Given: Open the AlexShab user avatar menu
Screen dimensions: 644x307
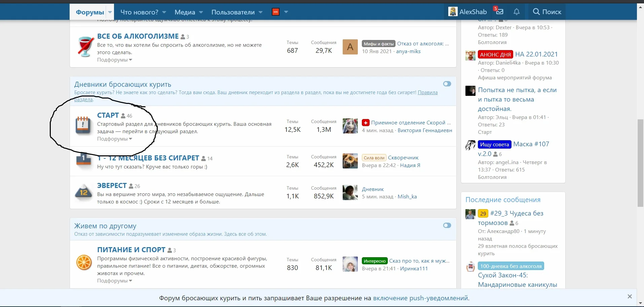Looking at the screenshot, I should coord(453,12).
